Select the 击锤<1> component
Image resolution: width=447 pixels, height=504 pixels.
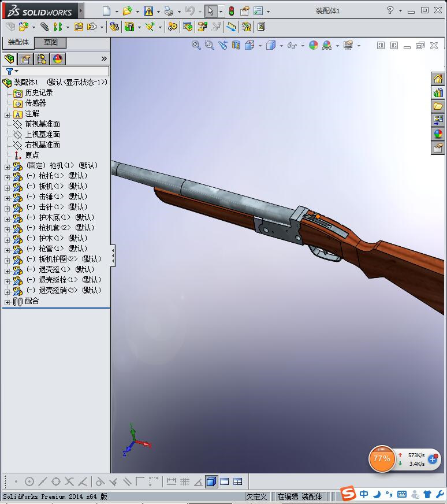pyautogui.click(x=57, y=197)
